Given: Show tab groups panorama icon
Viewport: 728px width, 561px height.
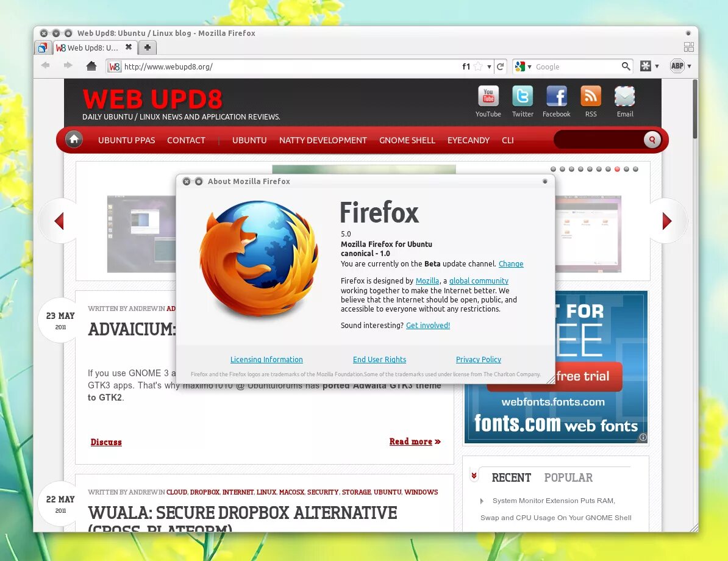Looking at the screenshot, I should (689, 47).
